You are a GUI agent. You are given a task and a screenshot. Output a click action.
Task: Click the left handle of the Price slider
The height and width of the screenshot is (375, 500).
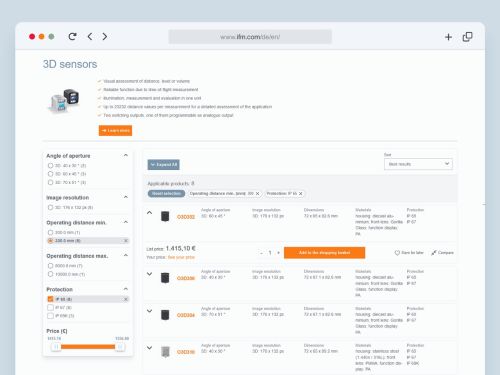56,347
